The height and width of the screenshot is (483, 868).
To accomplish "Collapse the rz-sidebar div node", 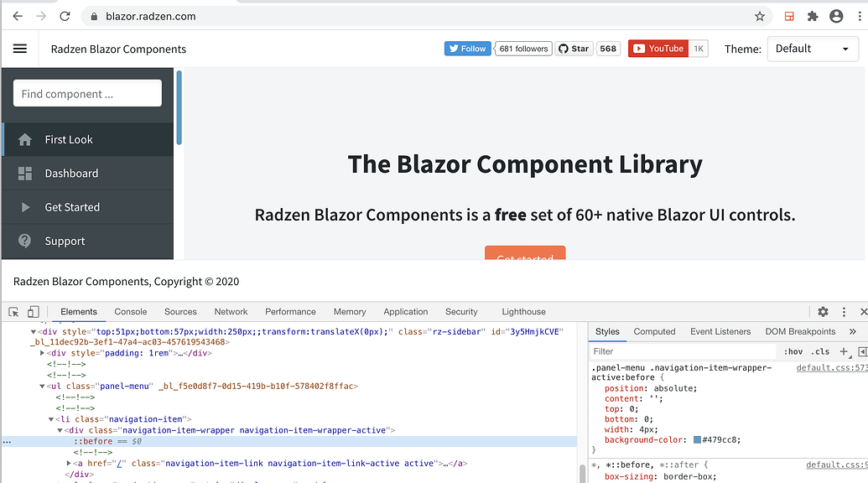I will click(34, 332).
